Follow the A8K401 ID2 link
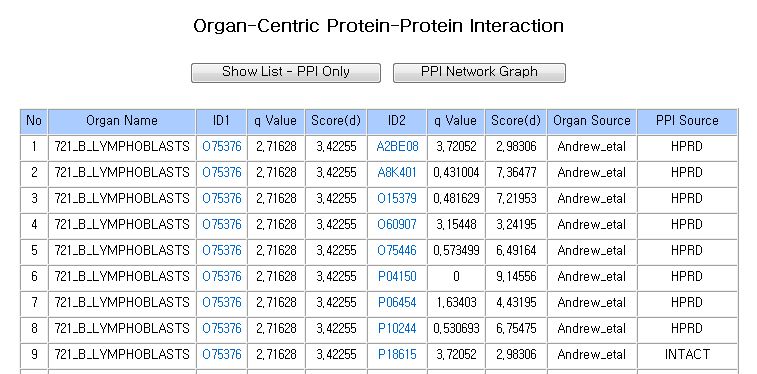Viewport: 757px width, 374px height. (397, 173)
